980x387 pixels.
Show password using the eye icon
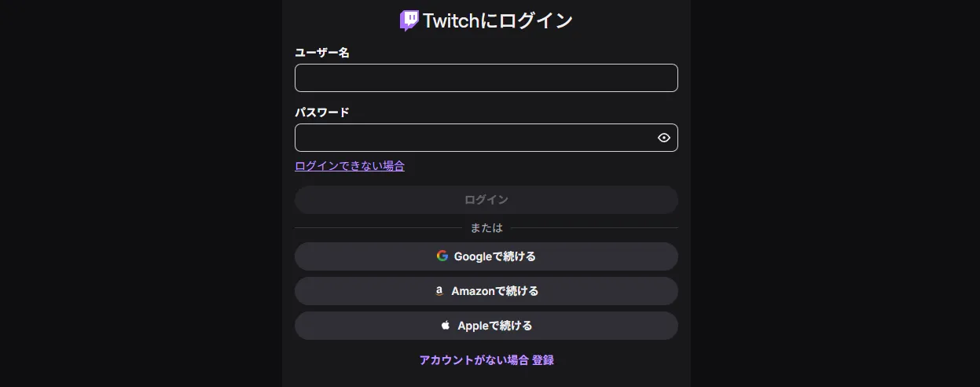pyautogui.click(x=664, y=138)
